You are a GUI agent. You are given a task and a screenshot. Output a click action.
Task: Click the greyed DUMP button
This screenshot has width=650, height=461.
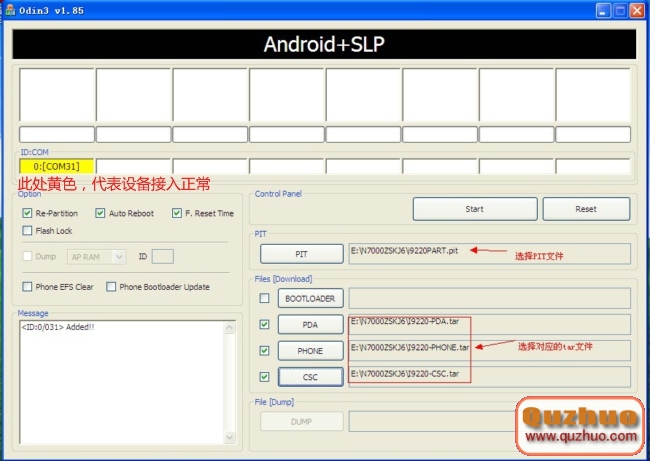click(x=301, y=422)
